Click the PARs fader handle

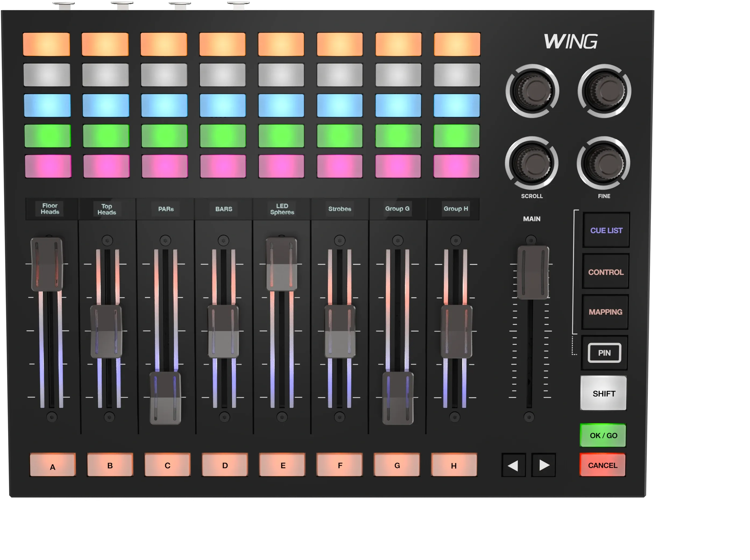pos(165,398)
